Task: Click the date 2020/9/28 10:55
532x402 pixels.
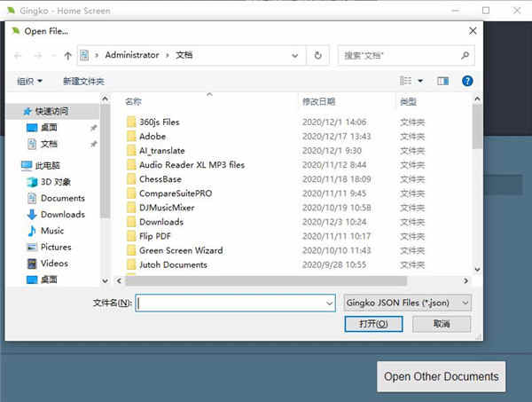Action: point(334,264)
